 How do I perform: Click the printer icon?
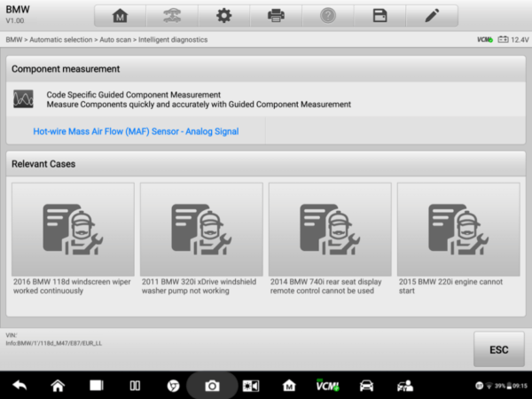point(276,15)
